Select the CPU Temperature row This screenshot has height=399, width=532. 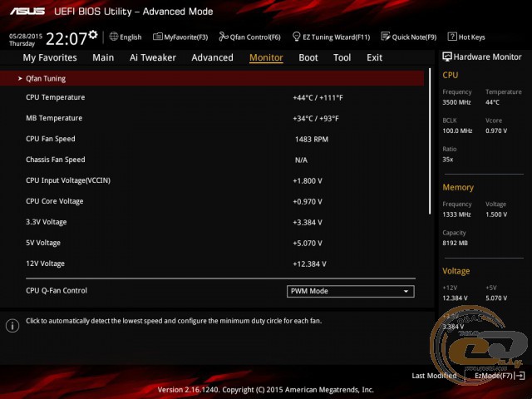click(x=212, y=97)
